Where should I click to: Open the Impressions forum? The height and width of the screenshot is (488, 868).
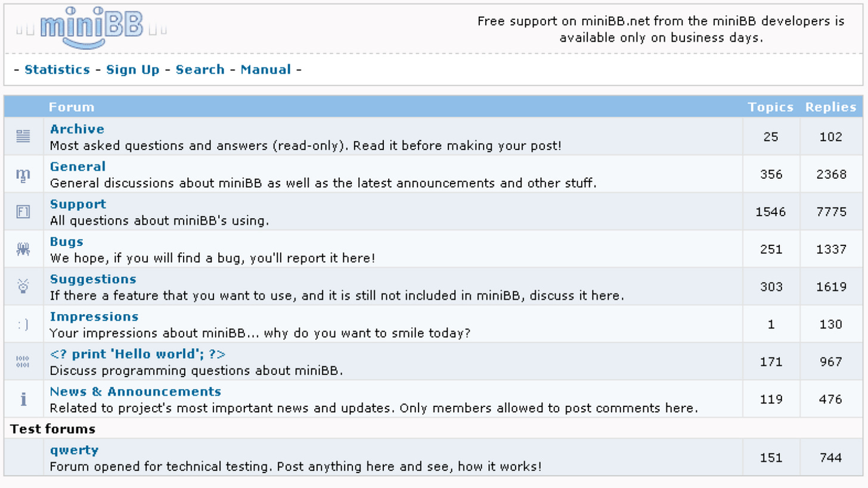pos(94,316)
